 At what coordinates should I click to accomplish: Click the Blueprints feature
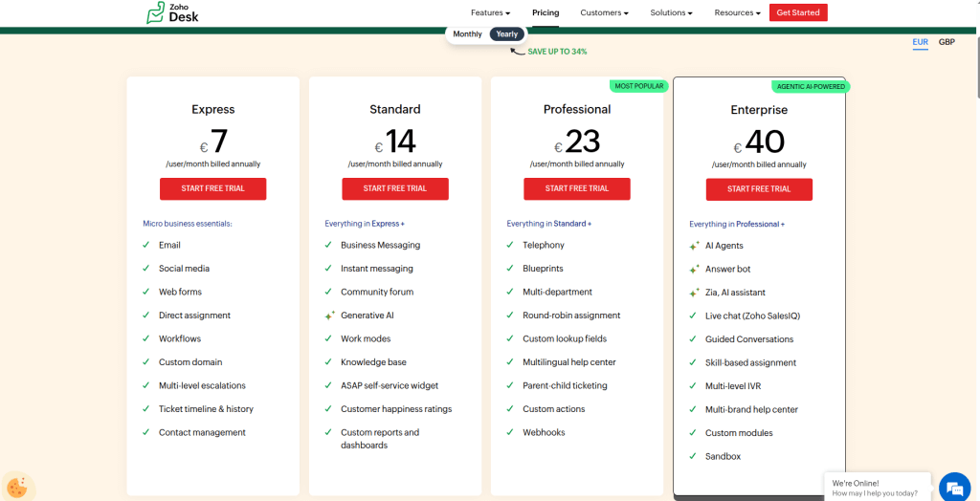click(543, 269)
